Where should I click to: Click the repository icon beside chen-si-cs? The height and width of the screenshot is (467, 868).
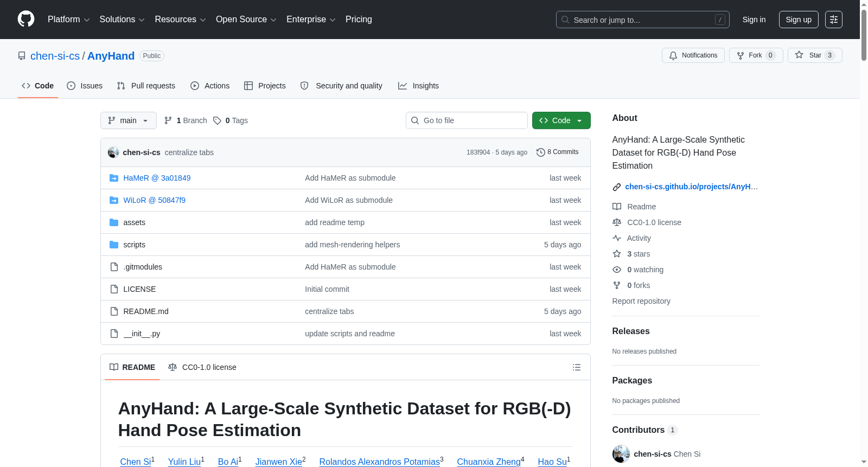(22, 56)
